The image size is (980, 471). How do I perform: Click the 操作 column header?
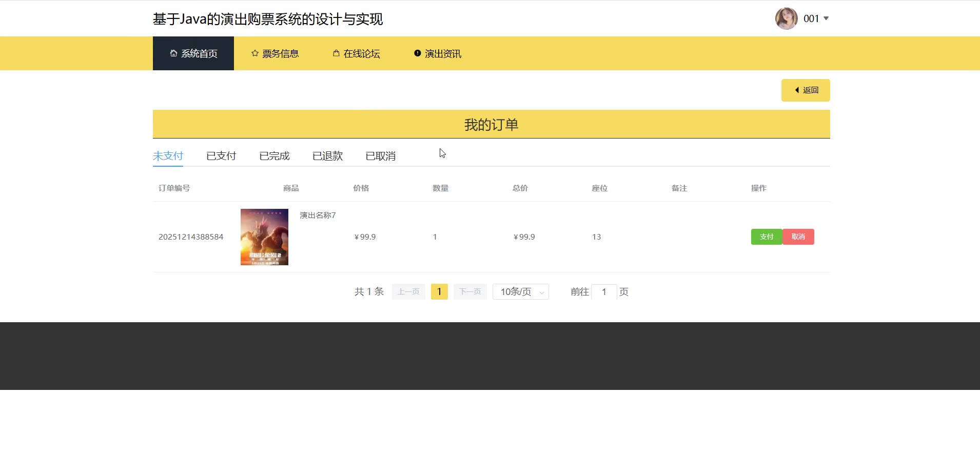pyautogui.click(x=759, y=188)
